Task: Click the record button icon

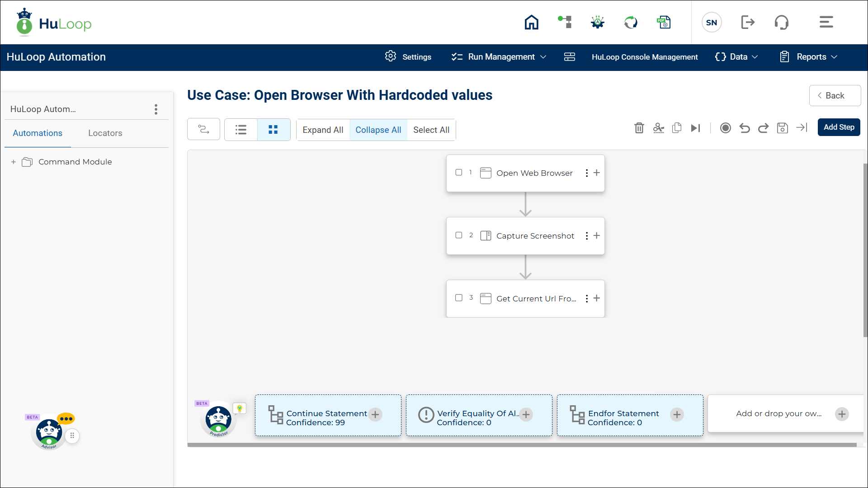Action: (725, 128)
